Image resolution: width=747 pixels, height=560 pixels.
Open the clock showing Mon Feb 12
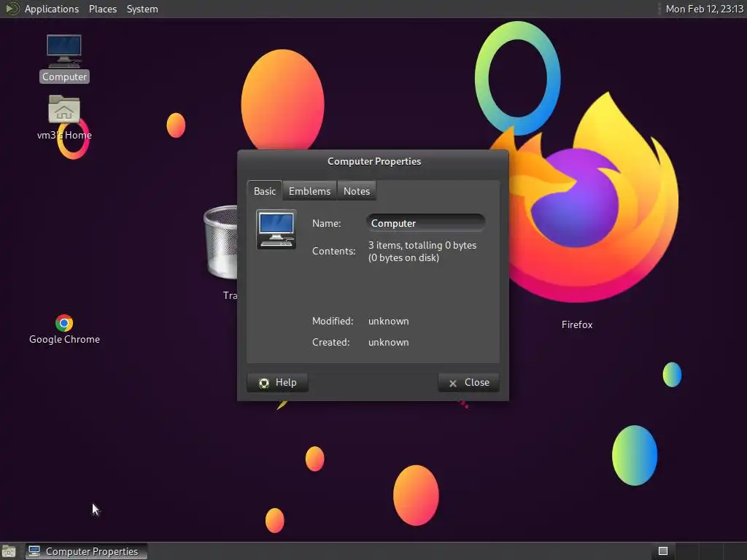704,9
